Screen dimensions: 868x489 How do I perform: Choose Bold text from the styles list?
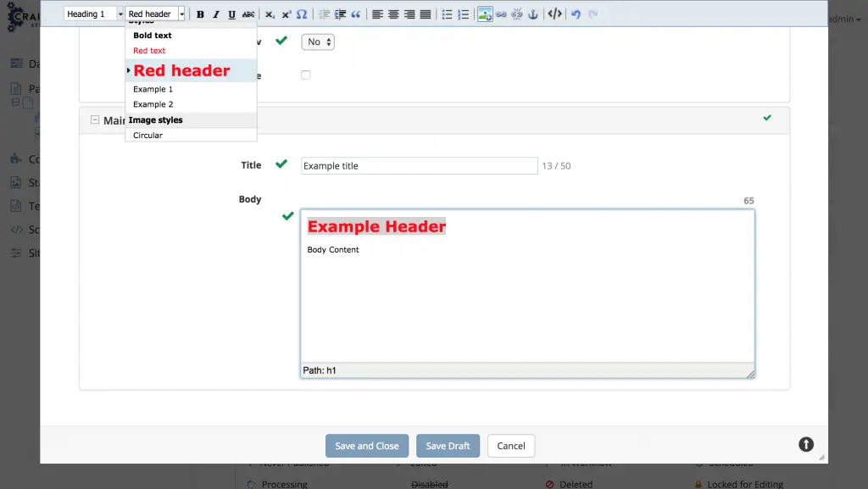(x=153, y=36)
